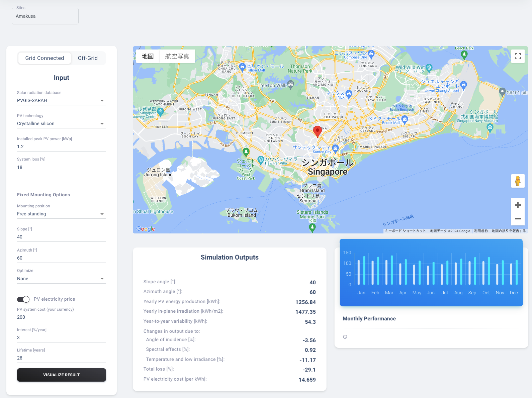Viewport: 532px width, 398px height.
Task: Click the System loss input field
Action: click(62, 167)
